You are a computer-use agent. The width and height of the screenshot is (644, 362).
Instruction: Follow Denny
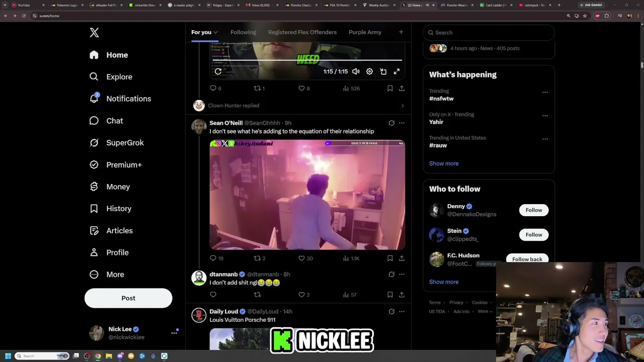[x=534, y=210]
